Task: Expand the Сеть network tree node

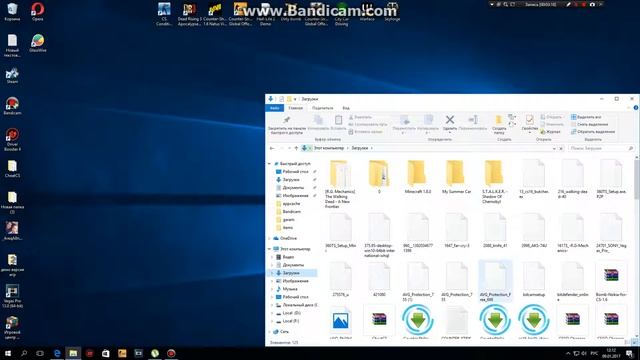Action: tap(269, 332)
